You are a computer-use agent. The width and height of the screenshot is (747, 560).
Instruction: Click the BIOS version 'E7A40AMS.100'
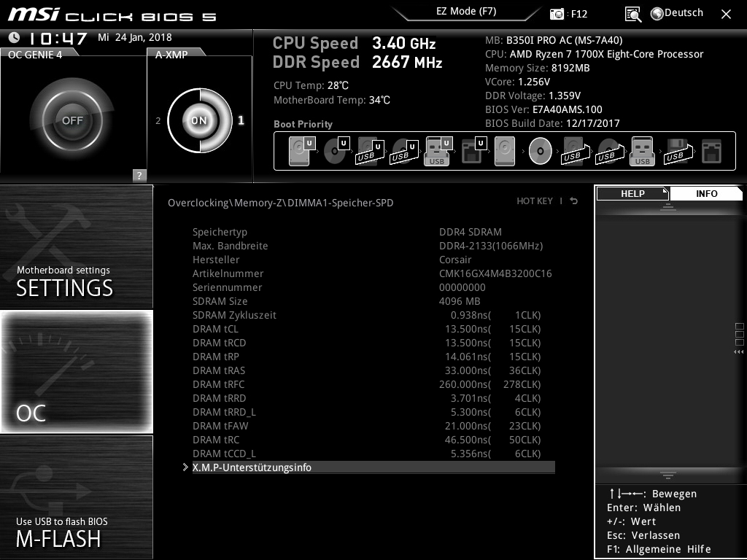point(568,109)
